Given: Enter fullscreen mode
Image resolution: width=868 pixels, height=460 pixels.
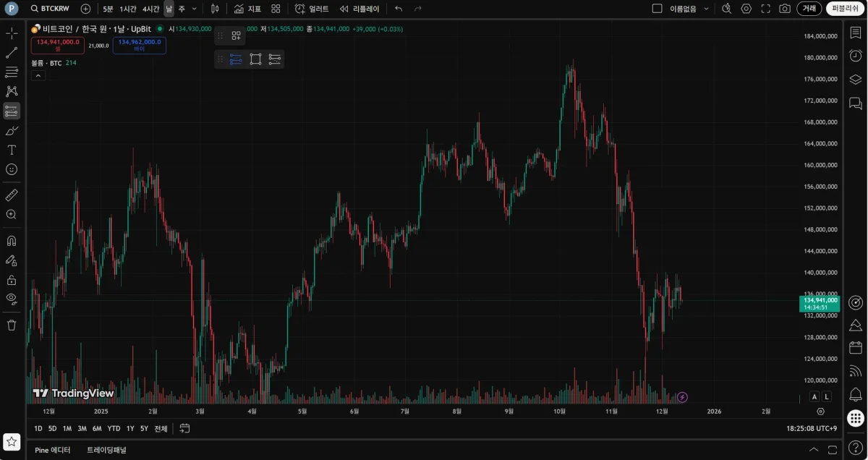Looking at the screenshot, I should [x=765, y=9].
